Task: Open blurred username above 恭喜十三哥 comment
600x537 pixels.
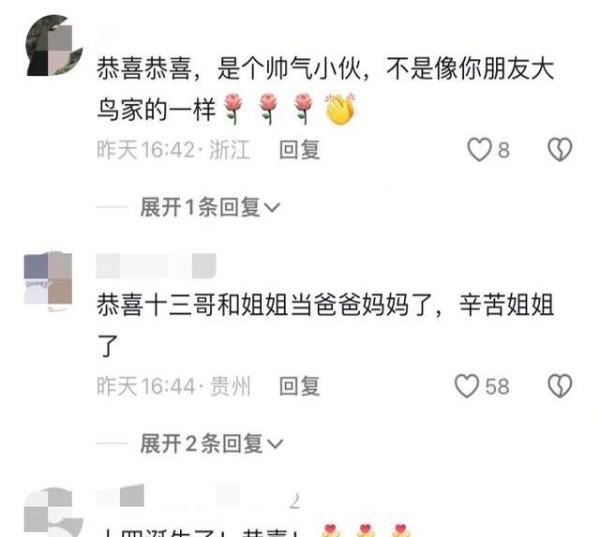Action: coord(156,266)
